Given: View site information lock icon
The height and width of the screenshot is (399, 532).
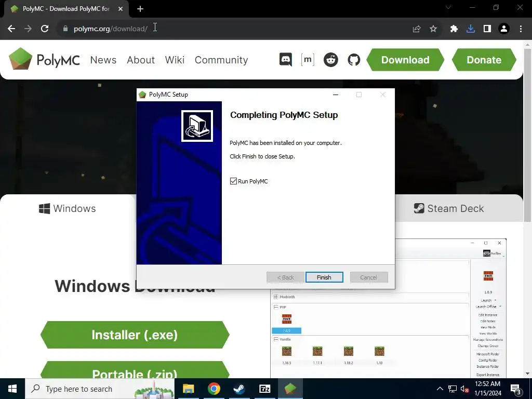Looking at the screenshot, I should (65, 29).
